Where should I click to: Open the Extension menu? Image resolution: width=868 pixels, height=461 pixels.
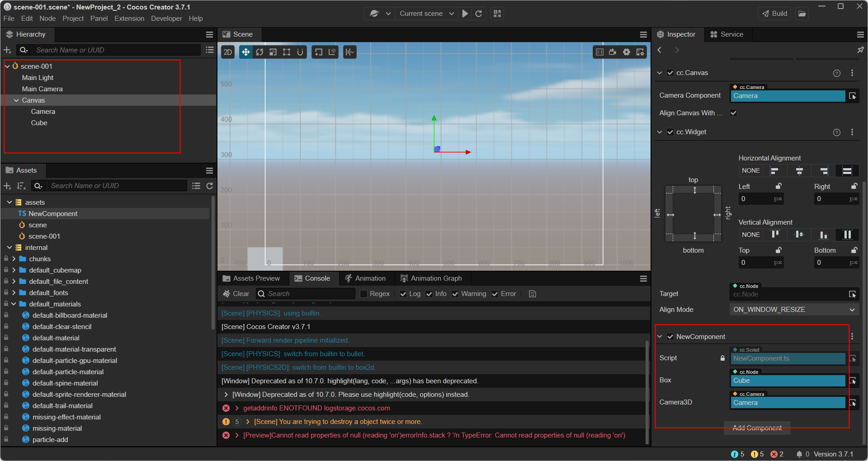(129, 19)
